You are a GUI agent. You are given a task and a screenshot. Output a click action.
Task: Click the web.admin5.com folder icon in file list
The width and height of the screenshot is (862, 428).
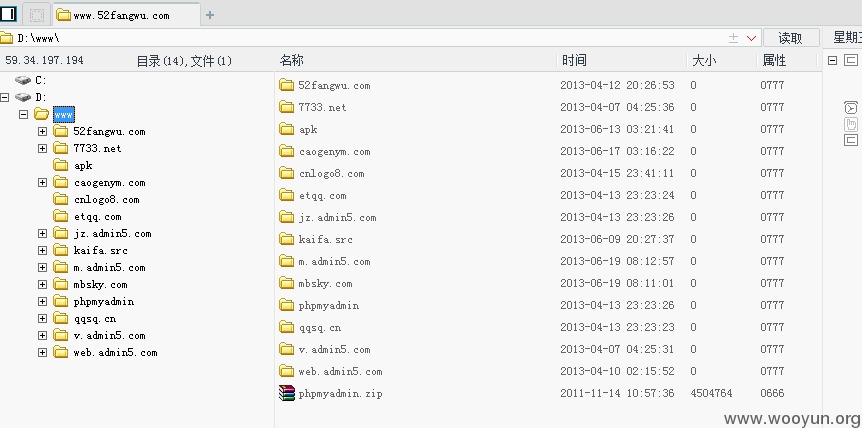(x=286, y=371)
